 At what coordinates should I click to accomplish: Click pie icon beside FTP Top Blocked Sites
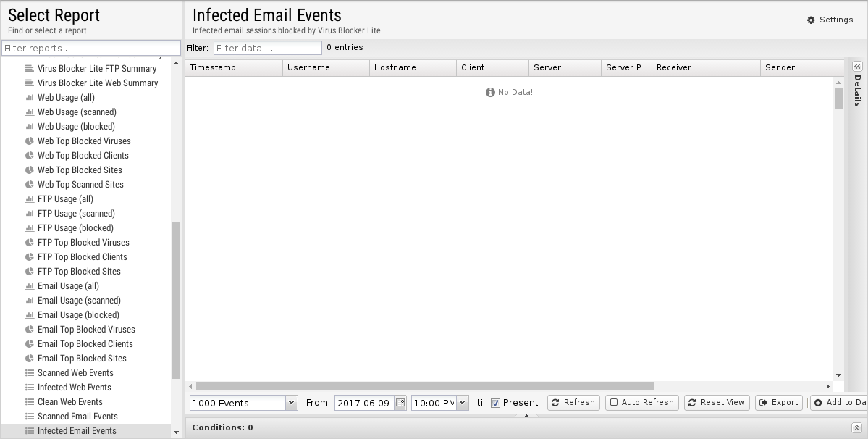click(x=30, y=271)
